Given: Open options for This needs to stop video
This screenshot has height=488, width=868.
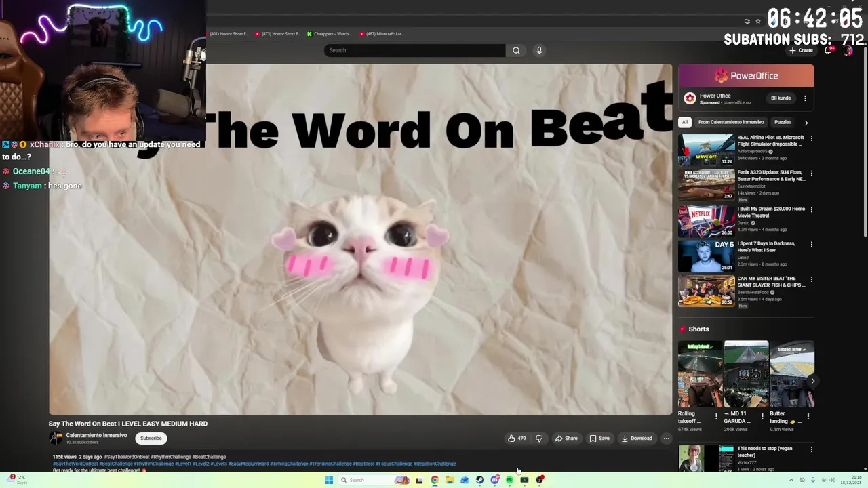Looking at the screenshot, I should point(811,449).
